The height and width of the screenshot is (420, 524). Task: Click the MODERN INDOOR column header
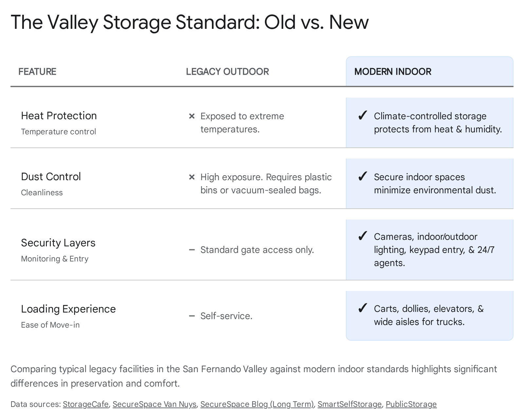point(393,72)
